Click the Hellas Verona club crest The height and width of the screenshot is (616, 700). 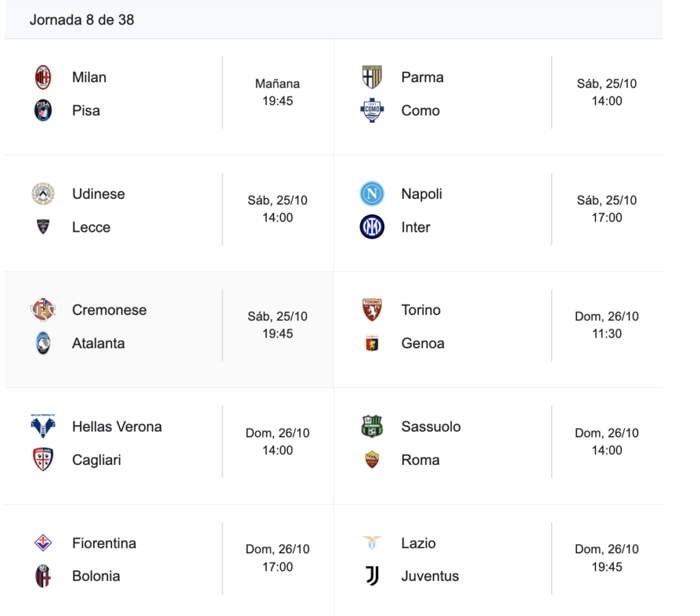click(x=43, y=427)
